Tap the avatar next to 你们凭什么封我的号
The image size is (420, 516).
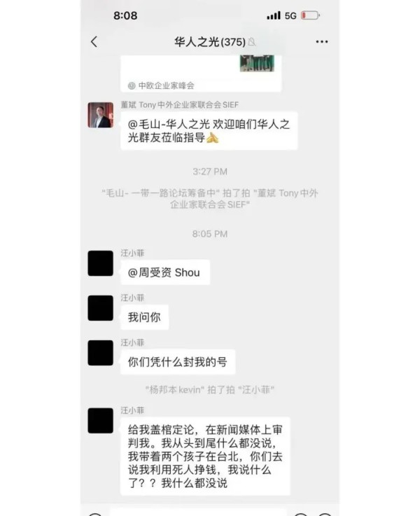pyautogui.click(x=101, y=353)
